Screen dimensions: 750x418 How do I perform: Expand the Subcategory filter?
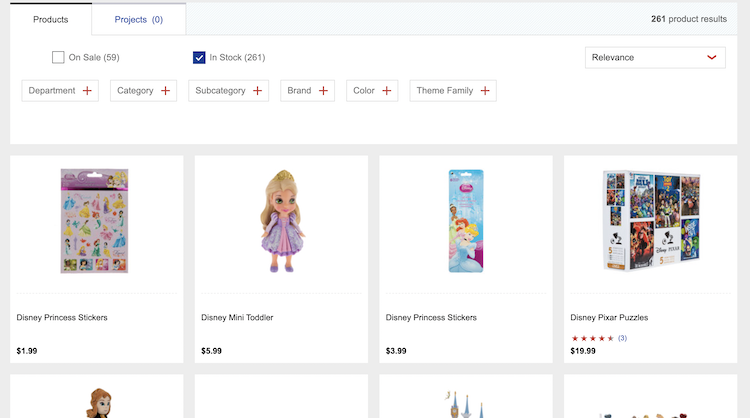tap(229, 90)
